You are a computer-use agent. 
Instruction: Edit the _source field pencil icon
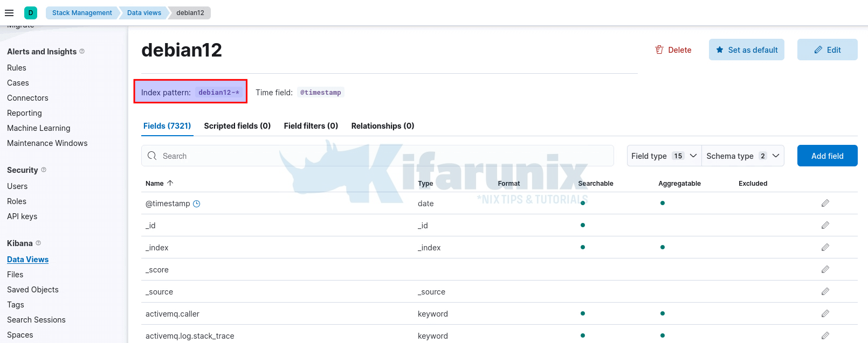point(825,291)
